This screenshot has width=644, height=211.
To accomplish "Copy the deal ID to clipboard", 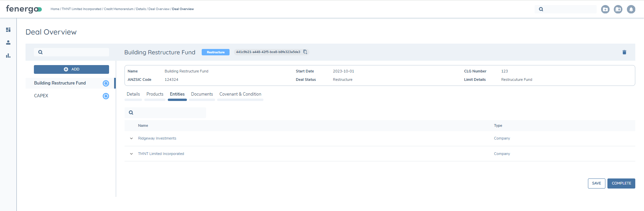I will click(x=305, y=52).
